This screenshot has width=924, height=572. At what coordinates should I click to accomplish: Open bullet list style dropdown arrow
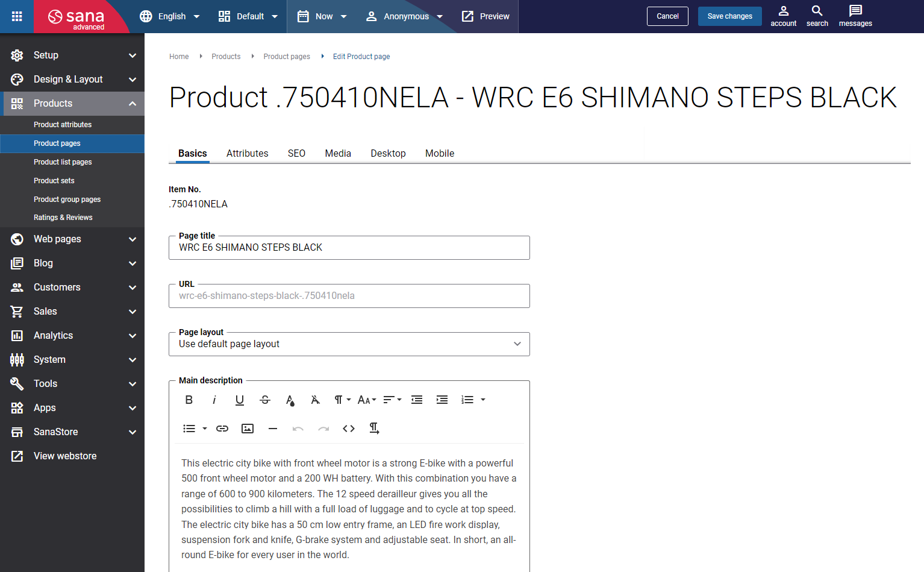(x=205, y=429)
